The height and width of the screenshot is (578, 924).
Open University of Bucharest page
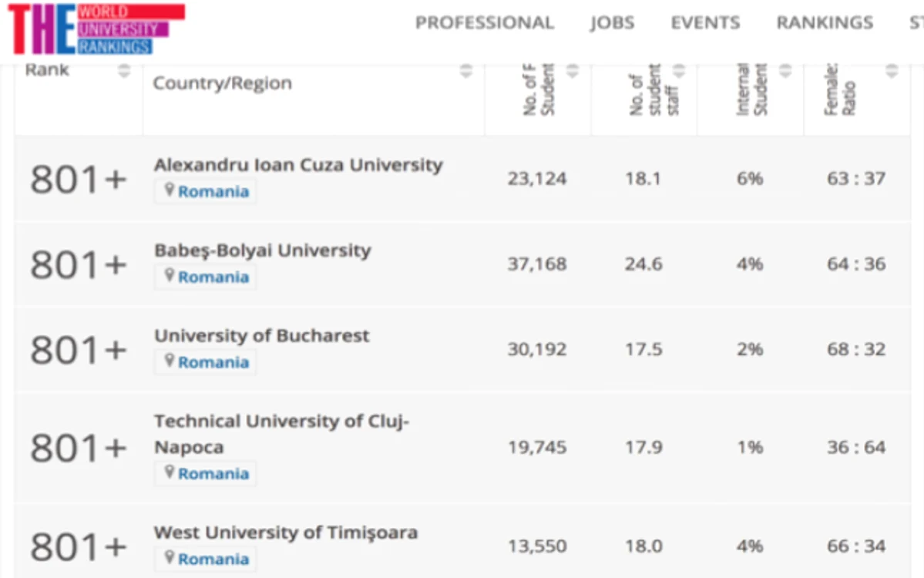(262, 336)
